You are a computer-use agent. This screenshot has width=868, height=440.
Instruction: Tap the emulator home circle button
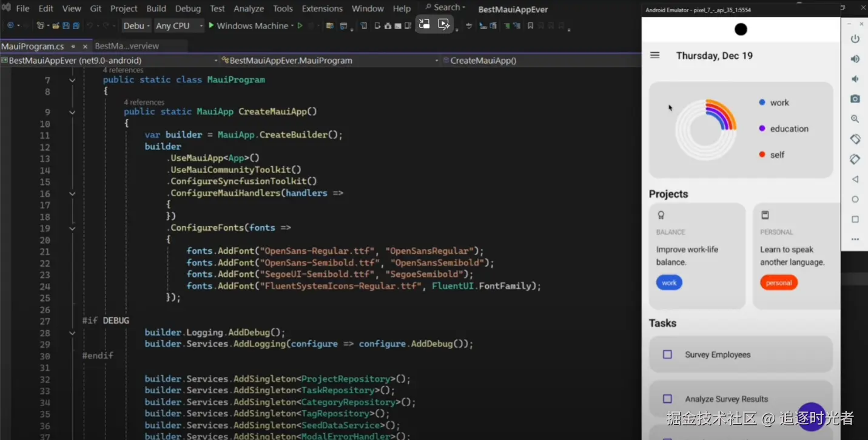tap(855, 199)
